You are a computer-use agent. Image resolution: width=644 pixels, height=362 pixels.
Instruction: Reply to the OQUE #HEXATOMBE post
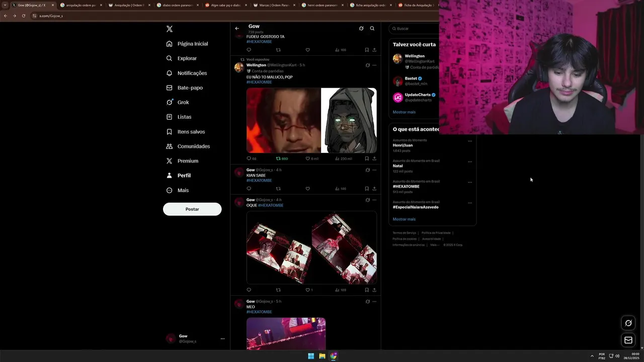249,290
